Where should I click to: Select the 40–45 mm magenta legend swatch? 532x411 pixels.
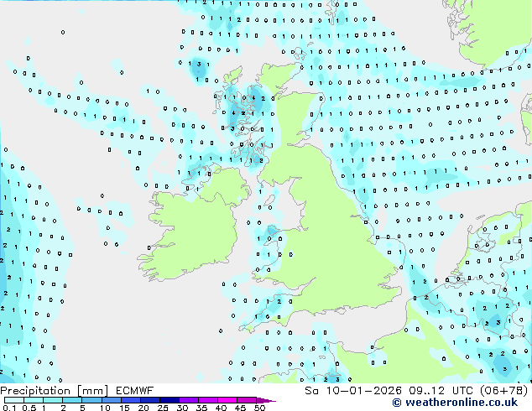pyautogui.click(x=227, y=400)
